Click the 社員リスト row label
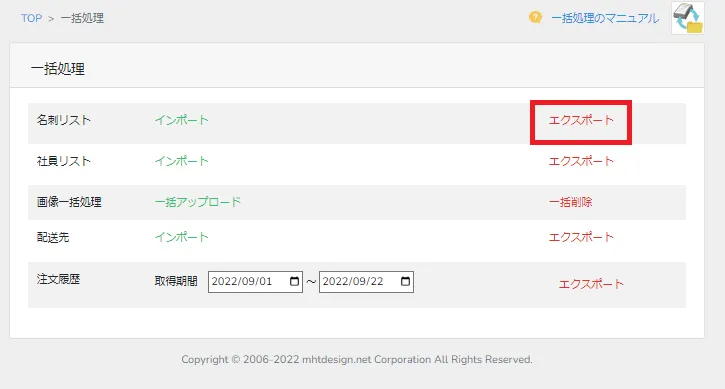The width and height of the screenshot is (725, 389). (x=64, y=161)
